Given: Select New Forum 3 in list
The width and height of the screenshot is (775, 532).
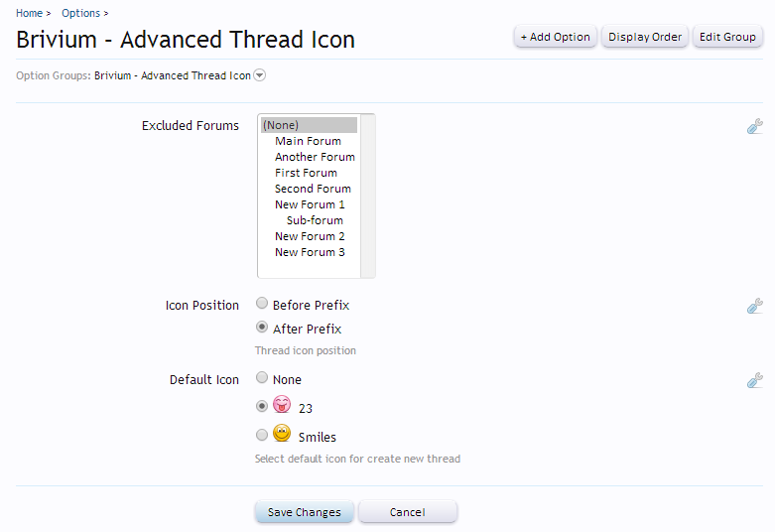Looking at the screenshot, I should click(x=309, y=252).
